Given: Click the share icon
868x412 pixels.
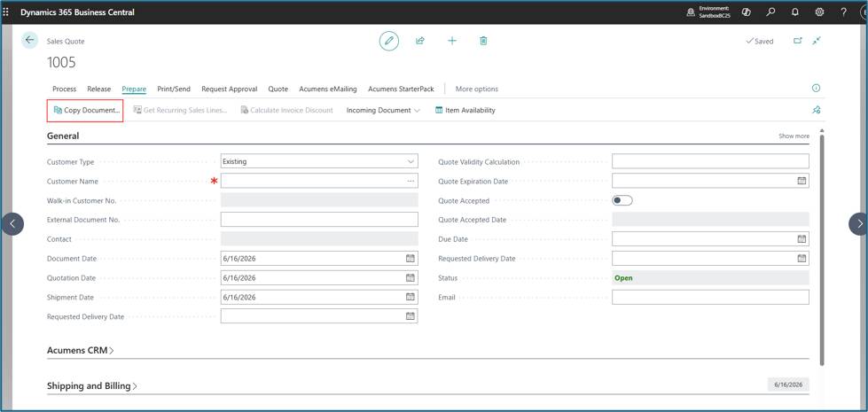Looking at the screenshot, I should coord(420,41).
